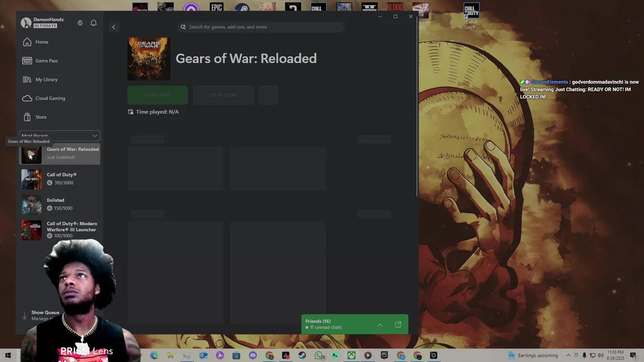Open Epic Games desktop shortcut
This screenshot has height=362, width=644.
(x=216, y=8)
